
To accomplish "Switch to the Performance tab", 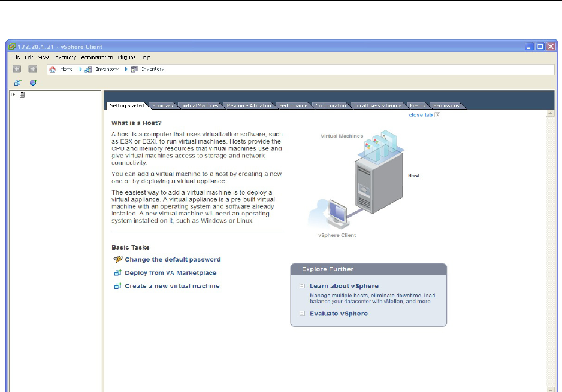I will coord(293,105).
